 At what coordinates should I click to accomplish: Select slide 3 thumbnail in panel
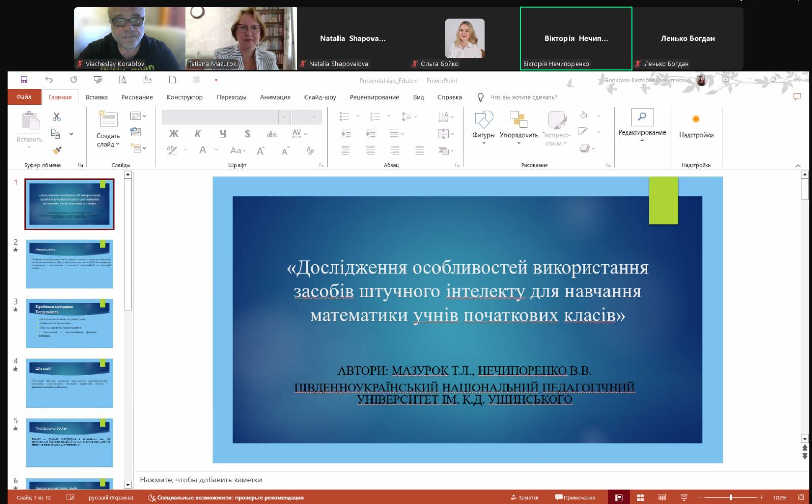pyautogui.click(x=70, y=323)
